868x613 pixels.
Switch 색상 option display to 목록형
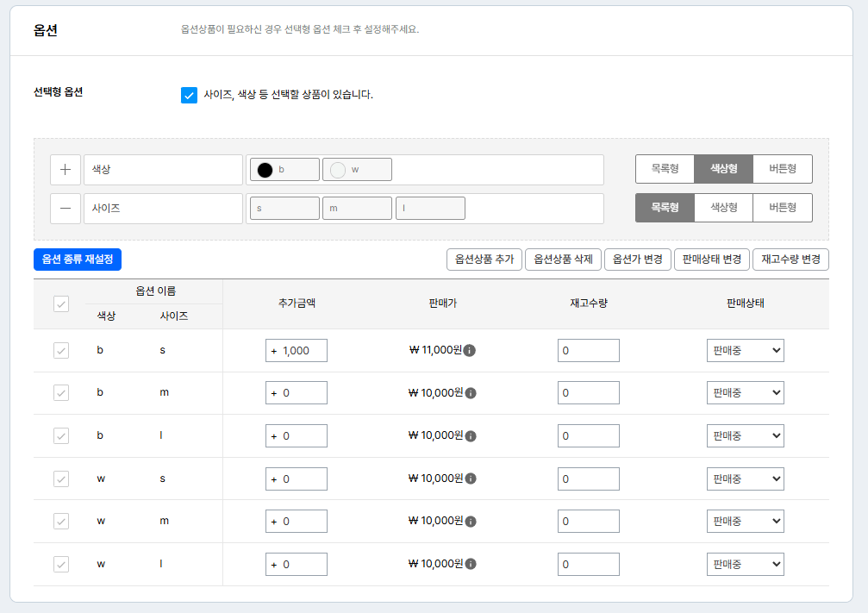click(665, 169)
